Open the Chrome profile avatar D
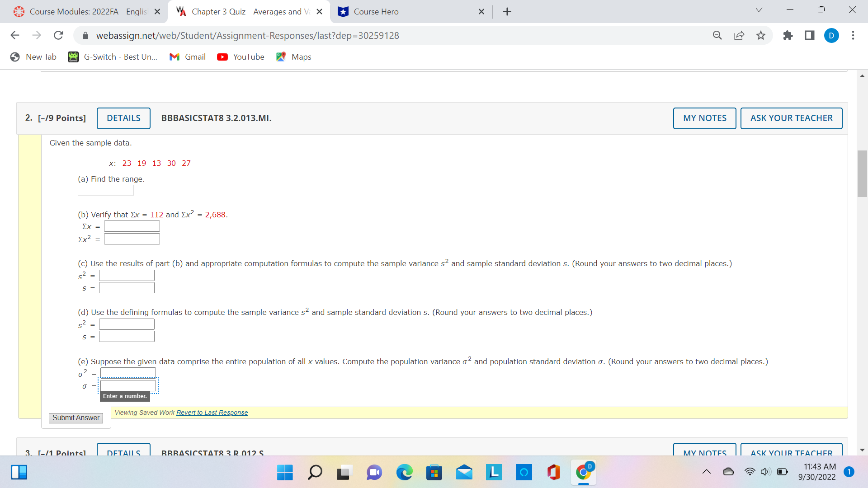 point(832,35)
